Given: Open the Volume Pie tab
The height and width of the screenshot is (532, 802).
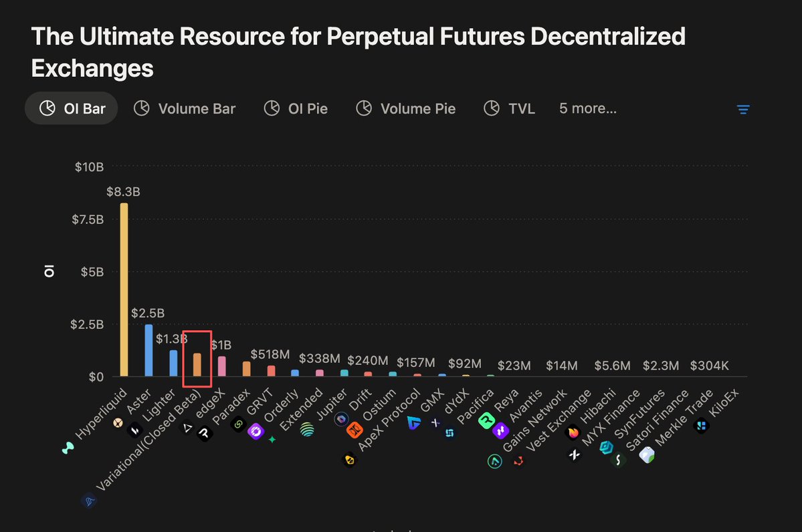Looking at the screenshot, I should [x=405, y=108].
